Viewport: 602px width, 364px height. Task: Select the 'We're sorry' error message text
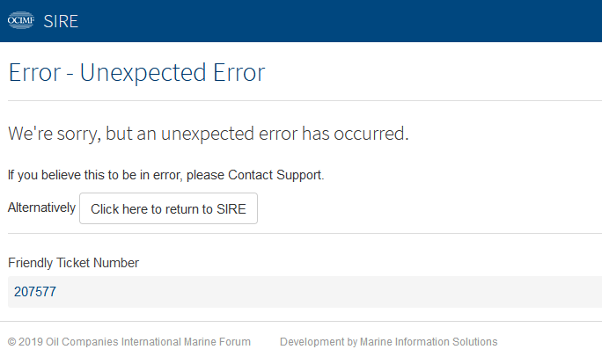click(208, 134)
